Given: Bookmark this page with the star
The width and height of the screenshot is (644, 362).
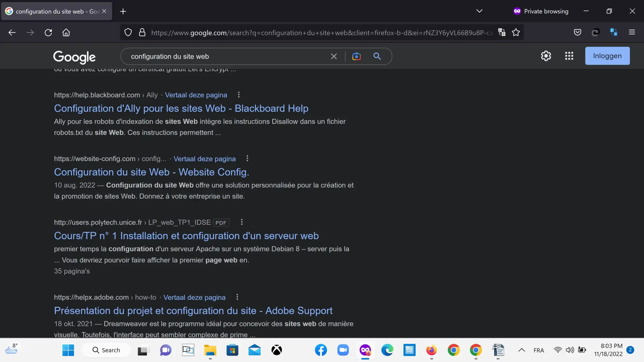Looking at the screenshot, I should pyautogui.click(x=516, y=32).
